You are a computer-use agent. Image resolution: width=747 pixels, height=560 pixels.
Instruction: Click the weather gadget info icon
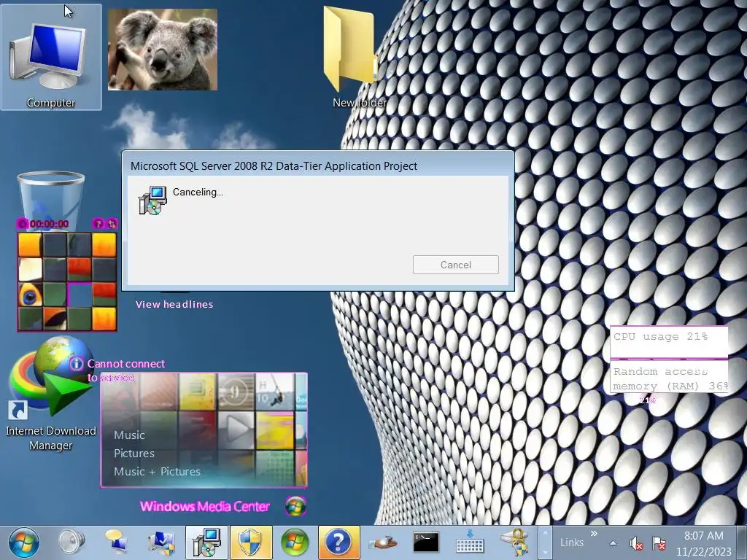pyautogui.click(x=76, y=364)
